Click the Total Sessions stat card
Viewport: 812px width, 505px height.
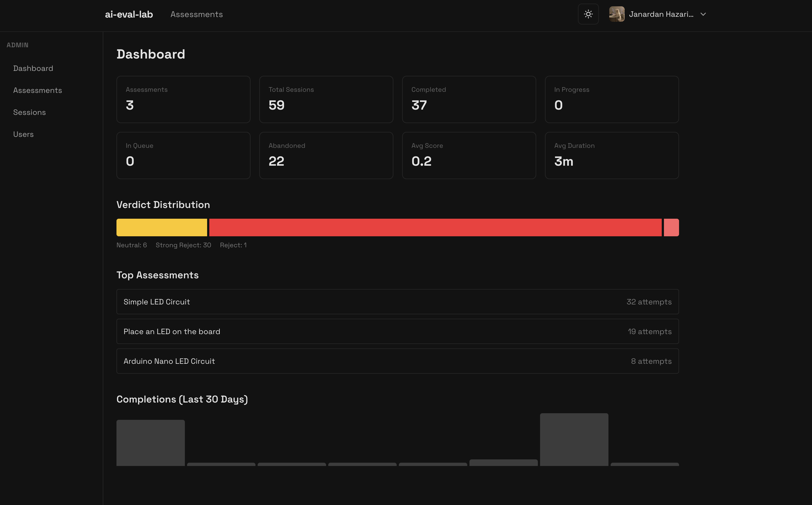pos(326,99)
